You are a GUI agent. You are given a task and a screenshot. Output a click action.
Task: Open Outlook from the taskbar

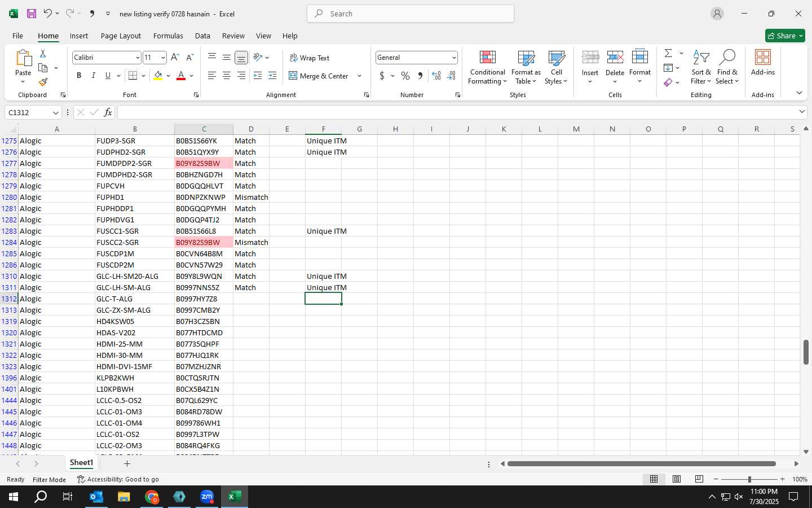point(96,497)
